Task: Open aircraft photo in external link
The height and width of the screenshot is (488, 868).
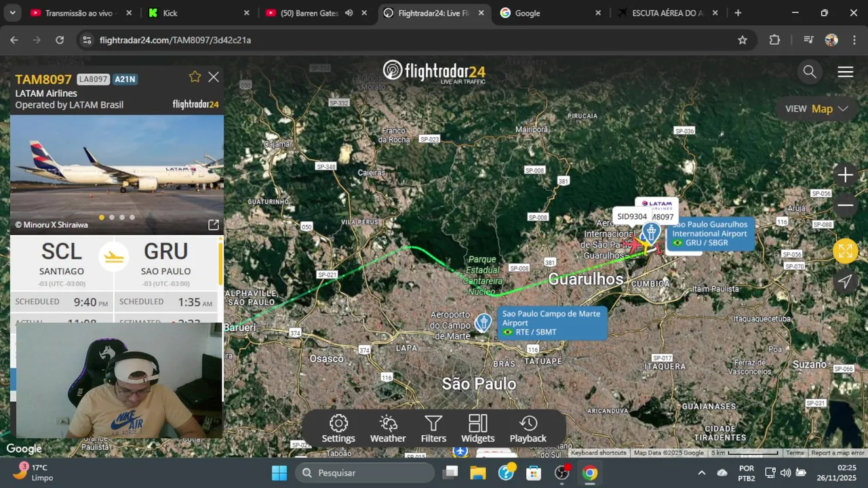Action: tap(213, 224)
